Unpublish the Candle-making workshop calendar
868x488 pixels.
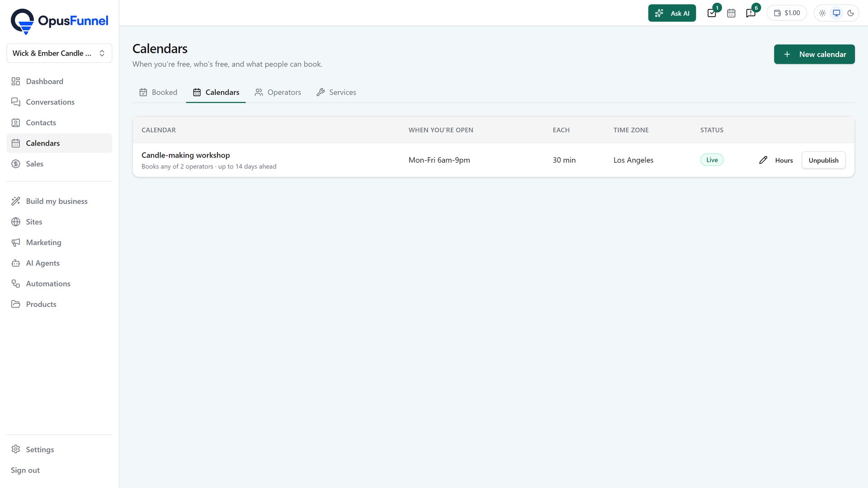coord(823,160)
